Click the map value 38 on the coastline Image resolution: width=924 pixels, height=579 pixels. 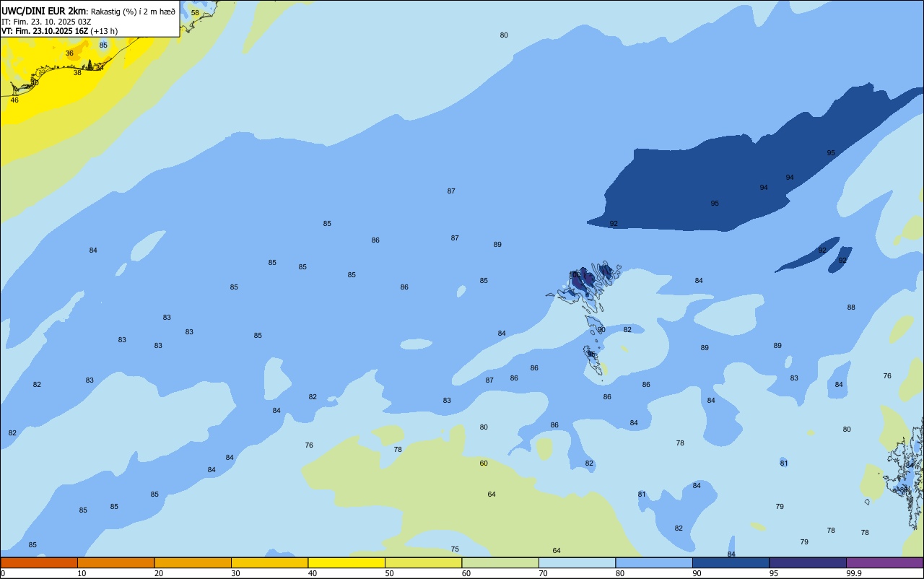77,72
